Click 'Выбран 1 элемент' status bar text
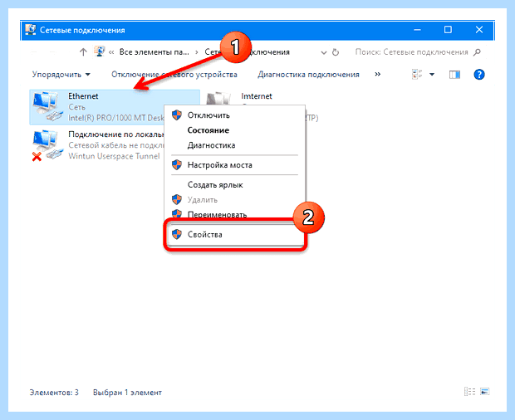 coord(127,393)
